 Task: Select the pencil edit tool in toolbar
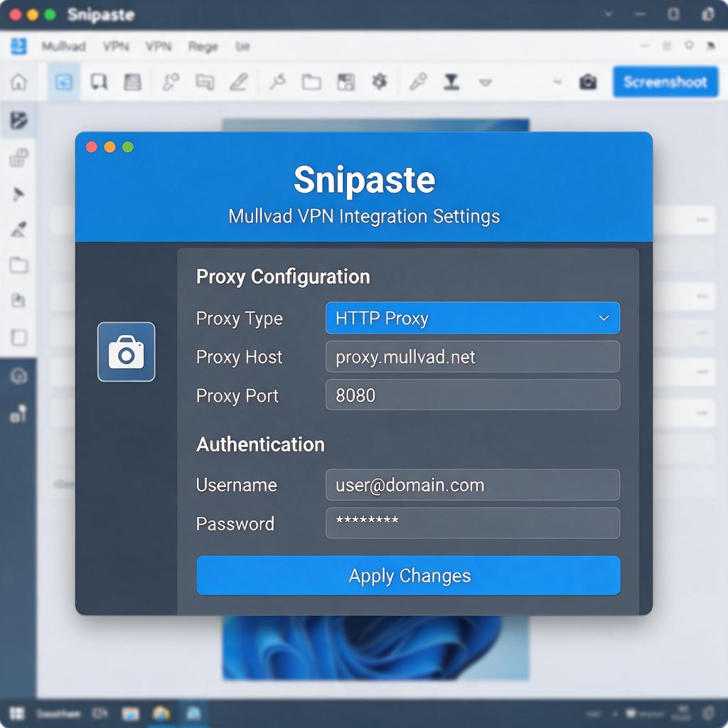tap(239, 82)
